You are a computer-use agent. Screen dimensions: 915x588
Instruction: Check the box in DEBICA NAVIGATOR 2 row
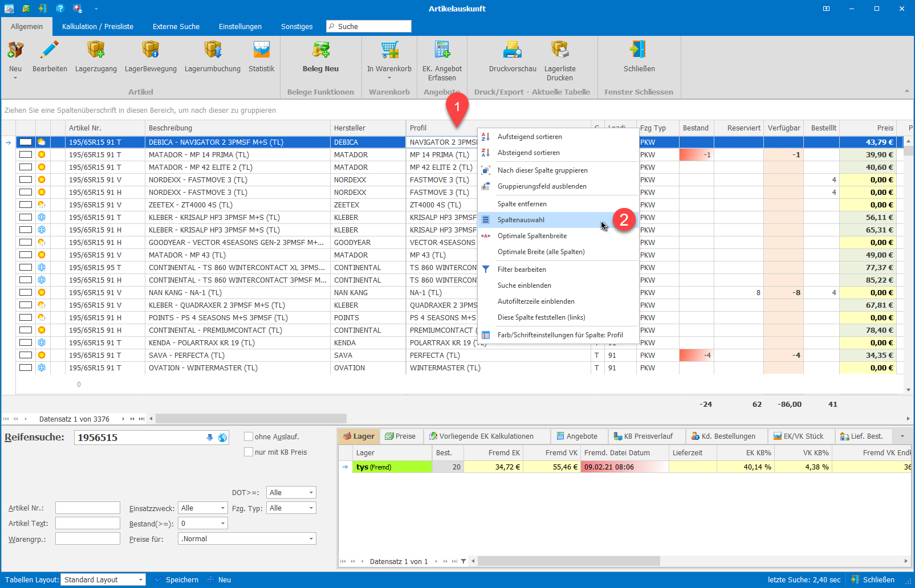(x=26, y=142)
